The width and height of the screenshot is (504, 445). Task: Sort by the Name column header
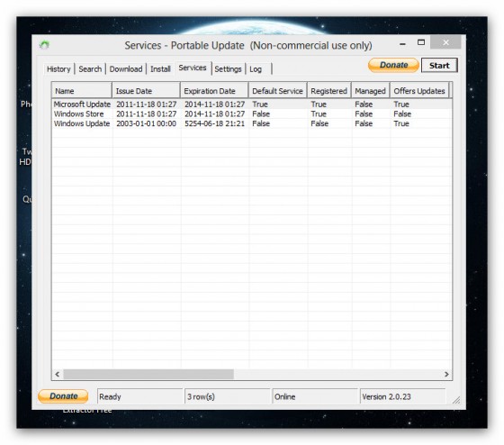[x=82, y=91]
